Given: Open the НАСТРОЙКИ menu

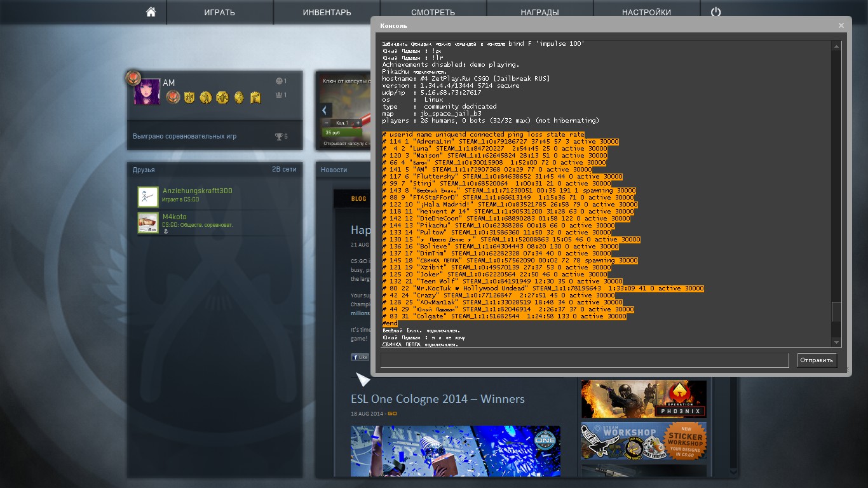Looking at the screenshot, I should point(646,12).
